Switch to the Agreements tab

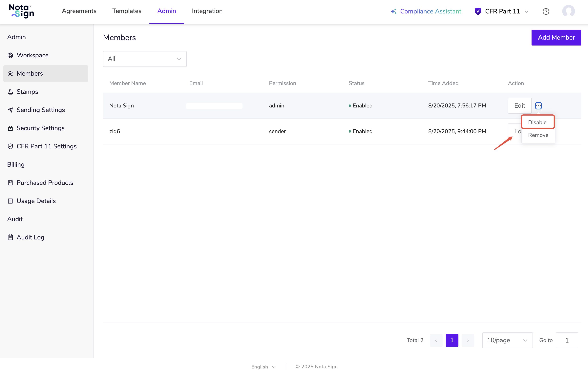(79, 11)
